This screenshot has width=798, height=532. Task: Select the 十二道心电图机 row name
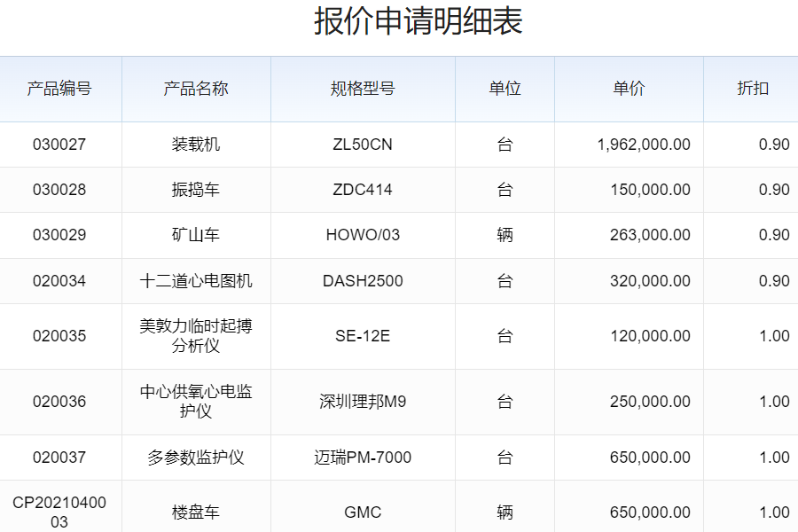point(196,281)
